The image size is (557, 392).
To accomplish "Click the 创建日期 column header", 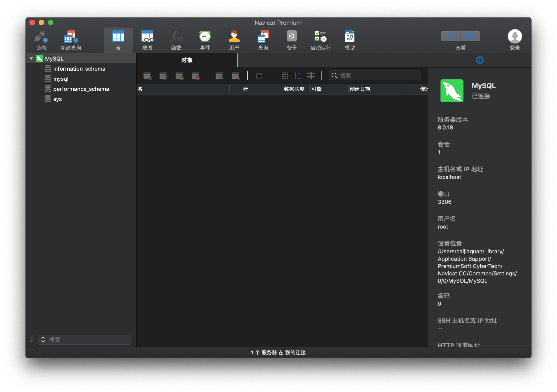I will 384,89.
